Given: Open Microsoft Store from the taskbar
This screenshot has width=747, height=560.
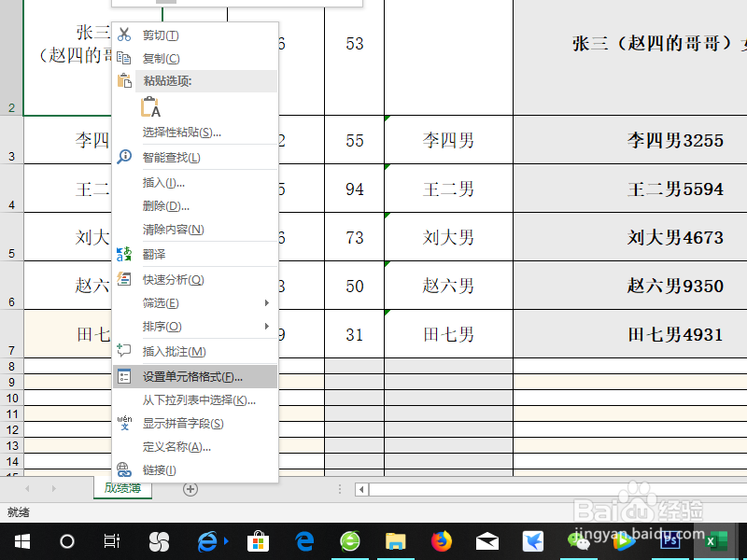Looking at the screenshot, I should pos(259,541).
